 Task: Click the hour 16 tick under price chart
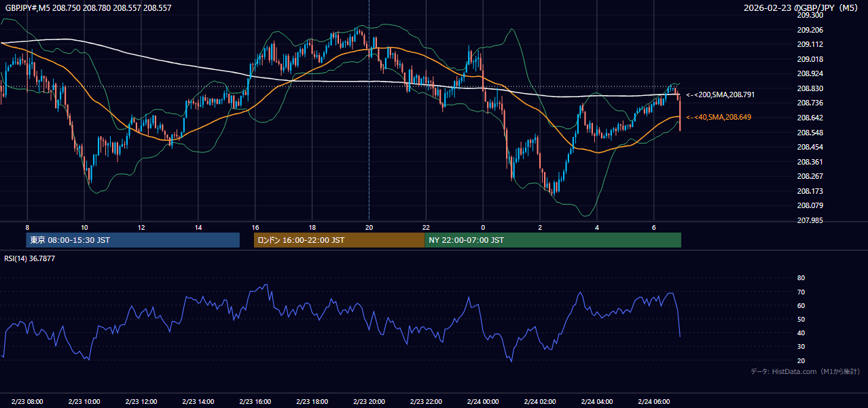point(255,227)
